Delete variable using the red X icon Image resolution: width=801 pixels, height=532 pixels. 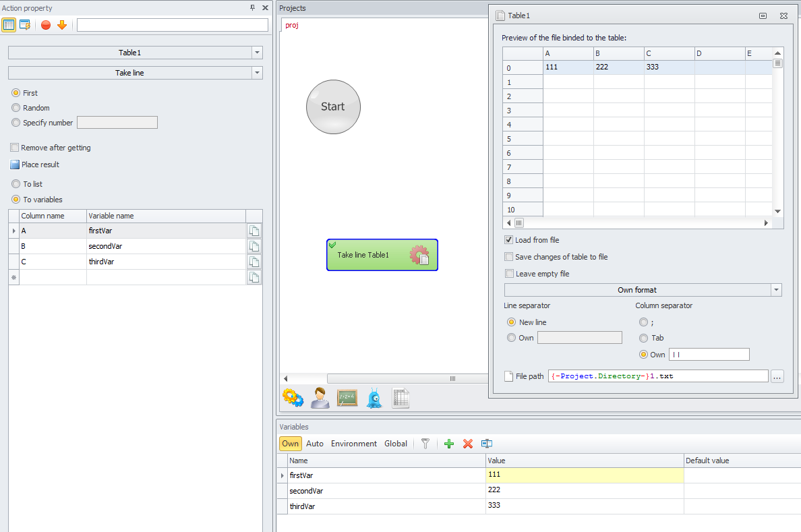[x=467, y=444]
